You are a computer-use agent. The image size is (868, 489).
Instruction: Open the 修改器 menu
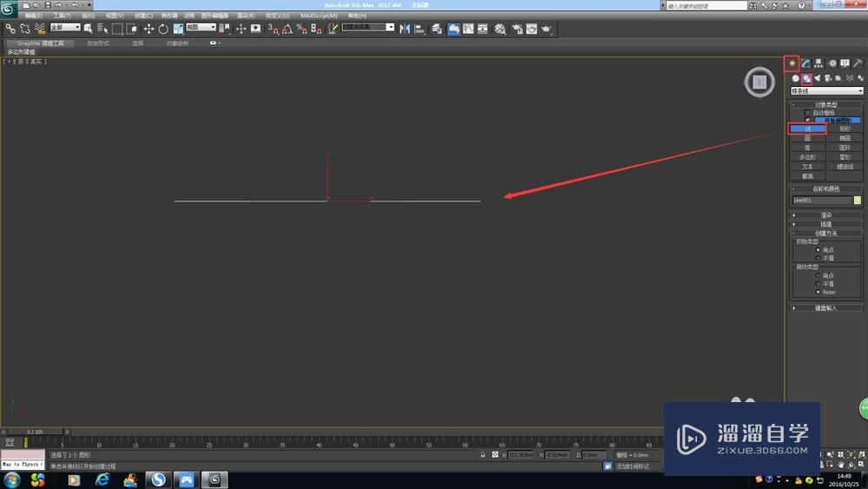pyautogui.click(x=169, y=16)
